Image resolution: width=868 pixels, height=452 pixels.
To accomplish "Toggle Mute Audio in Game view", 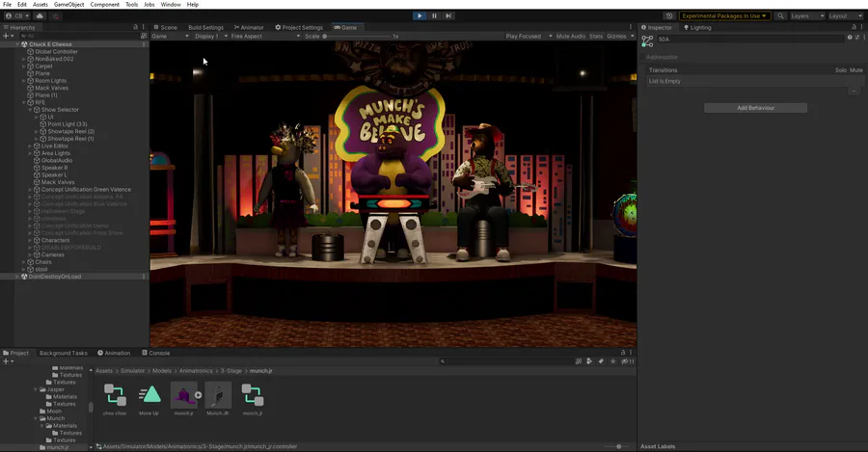I will [x=570, y=36].
